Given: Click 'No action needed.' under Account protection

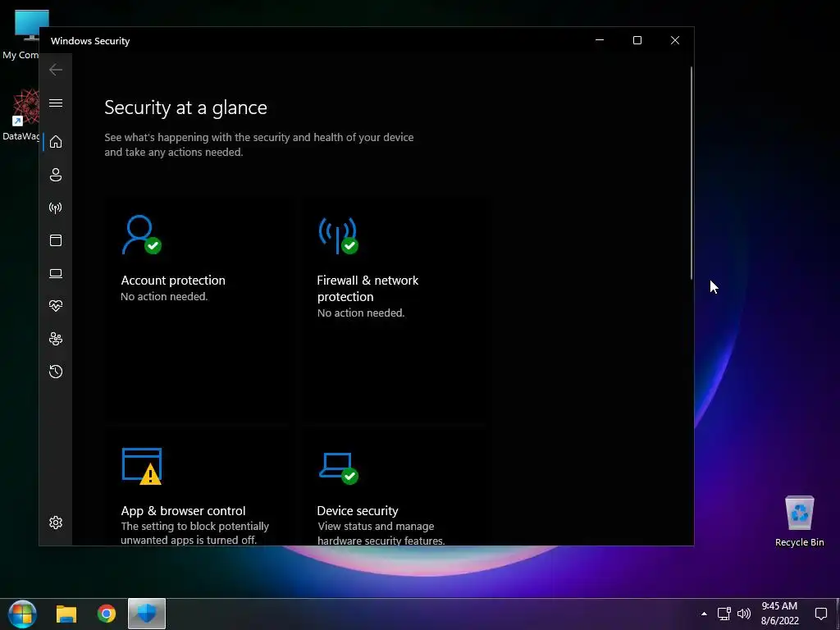Looking at the screenshot, I should click(164, 297).
